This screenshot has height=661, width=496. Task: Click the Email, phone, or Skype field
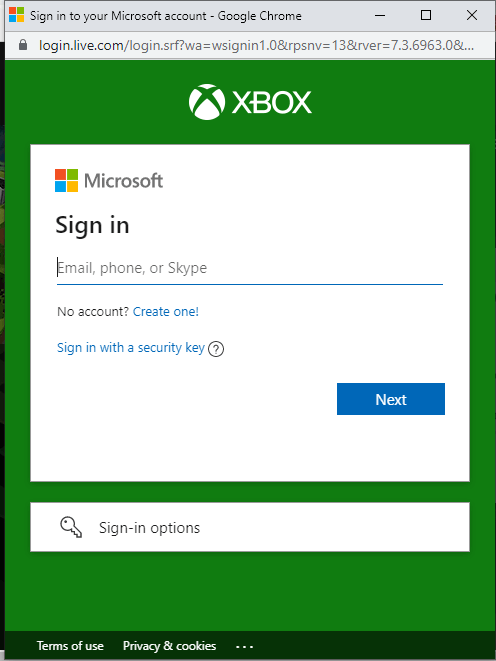tap(250, 268)
